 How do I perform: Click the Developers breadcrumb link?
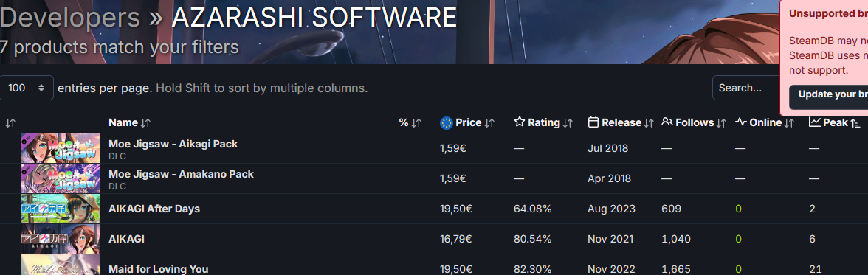click(69, 18)
